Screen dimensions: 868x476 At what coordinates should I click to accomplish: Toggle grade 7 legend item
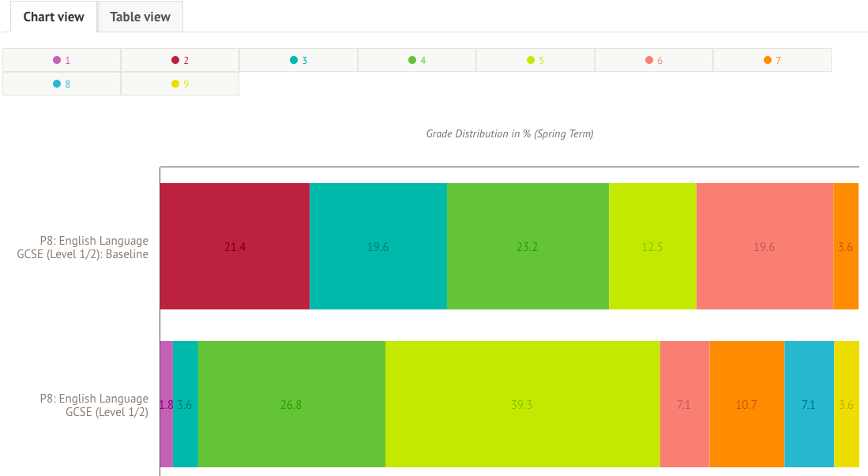pyautogui.click(x=772, y=60)
